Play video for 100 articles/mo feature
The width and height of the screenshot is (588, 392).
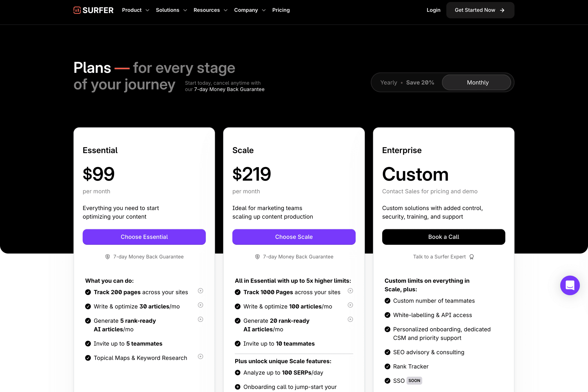coord(350,305)
